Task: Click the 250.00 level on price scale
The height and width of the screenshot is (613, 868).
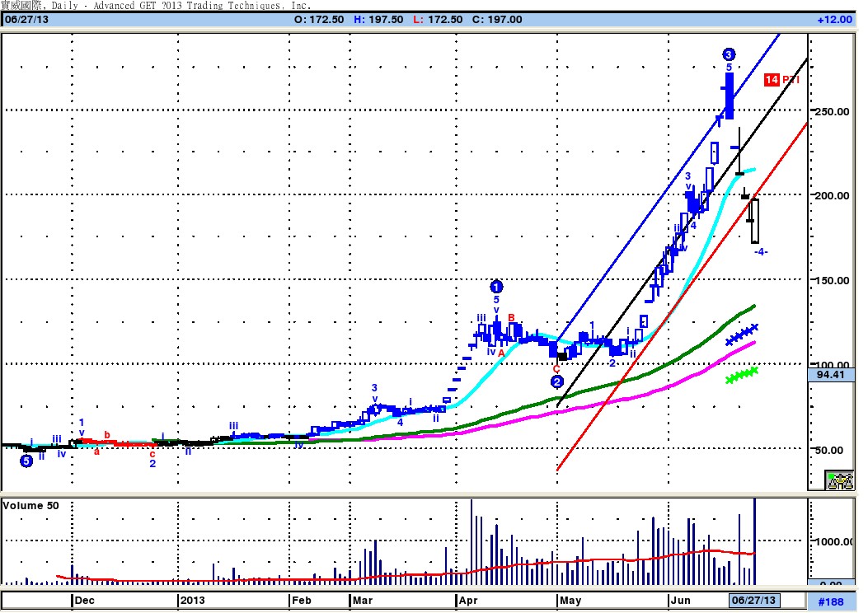Action: 832,111
